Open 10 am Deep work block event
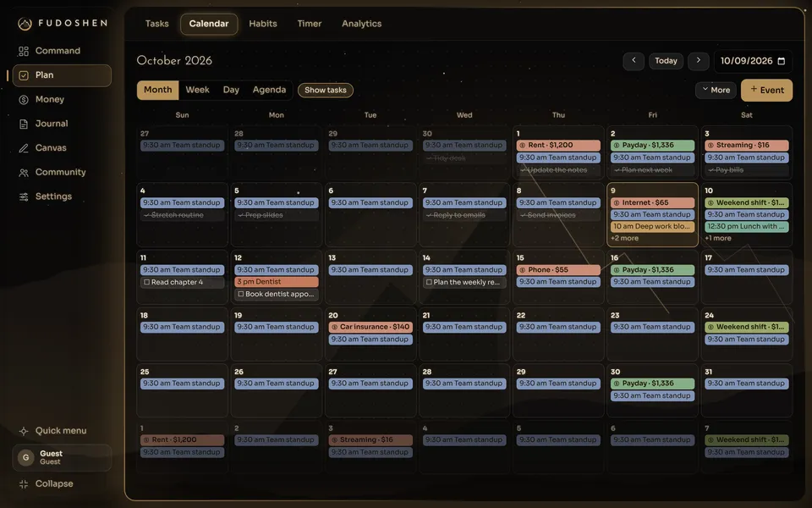Image resolution: width=812 pixels, height=508 pixels. point(652,227)
